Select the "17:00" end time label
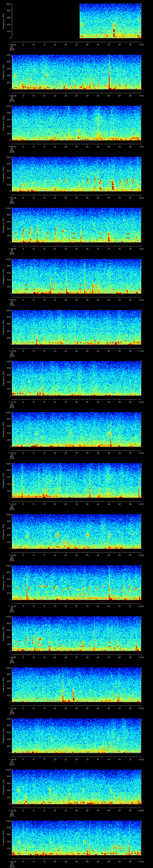This screenshot has width=153, height=868. [x=141, y=657]
